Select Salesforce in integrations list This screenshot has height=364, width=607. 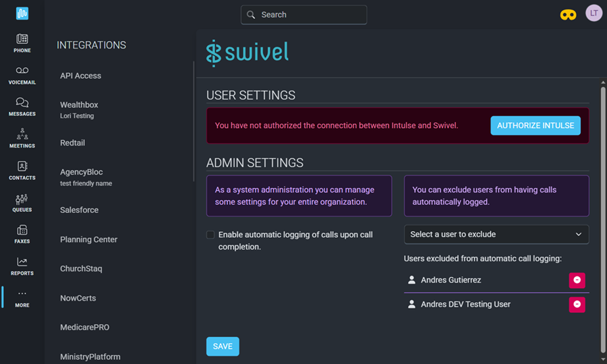coord(80,210)
